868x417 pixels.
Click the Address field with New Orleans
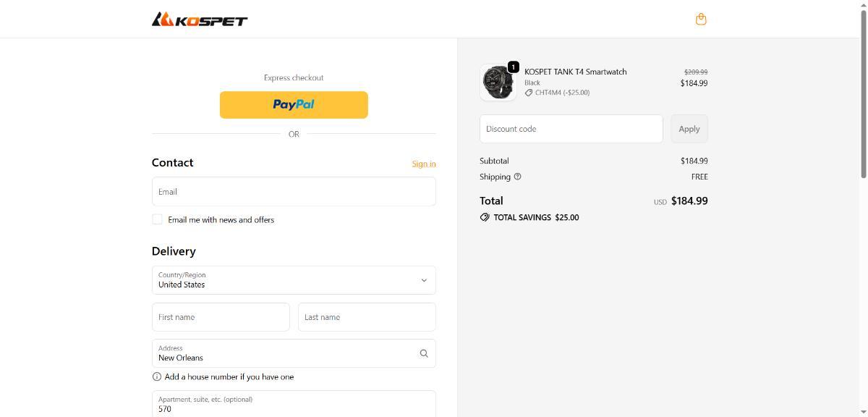286,353
